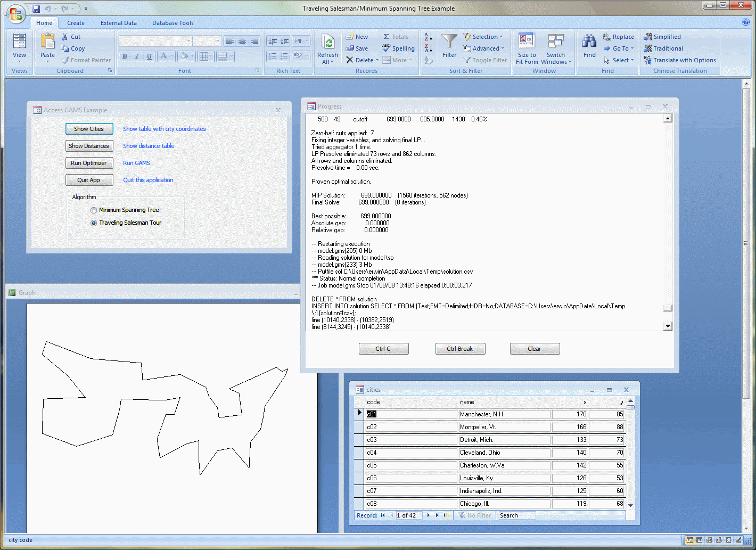Open the font name combo box

[188, 41]
